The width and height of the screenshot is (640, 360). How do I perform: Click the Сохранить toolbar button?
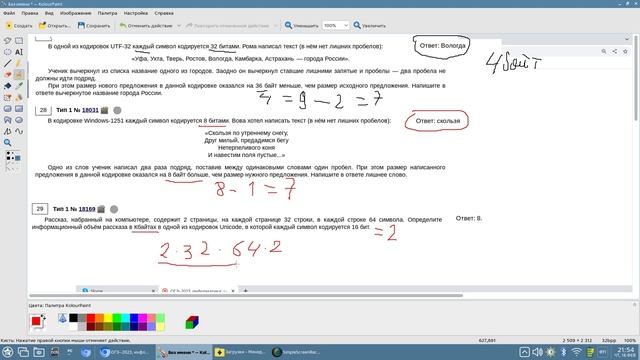tap(94, 25)
